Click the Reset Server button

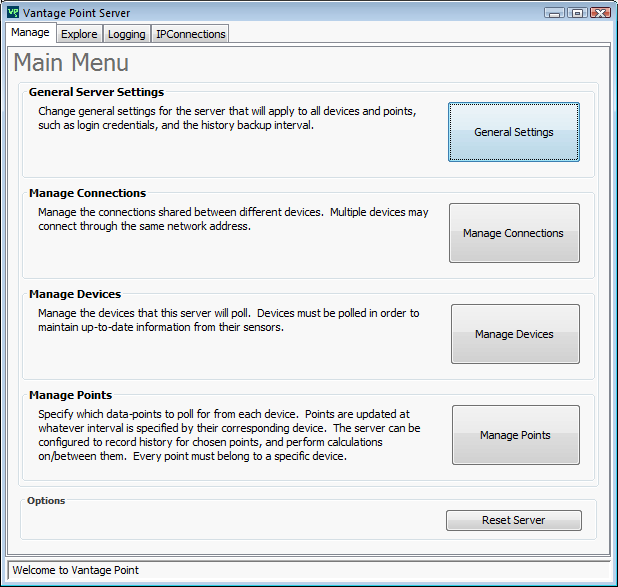point(514,520)
